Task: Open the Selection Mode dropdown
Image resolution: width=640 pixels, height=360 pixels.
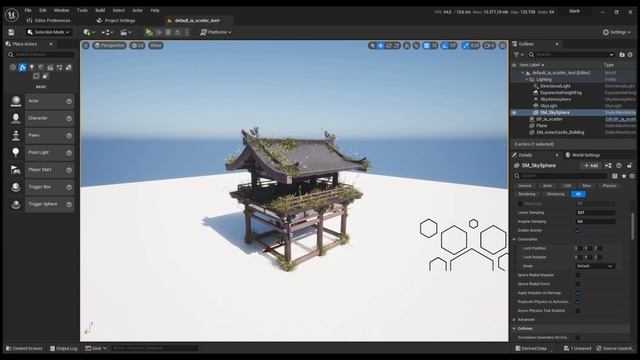Action: tap(48, 32)
